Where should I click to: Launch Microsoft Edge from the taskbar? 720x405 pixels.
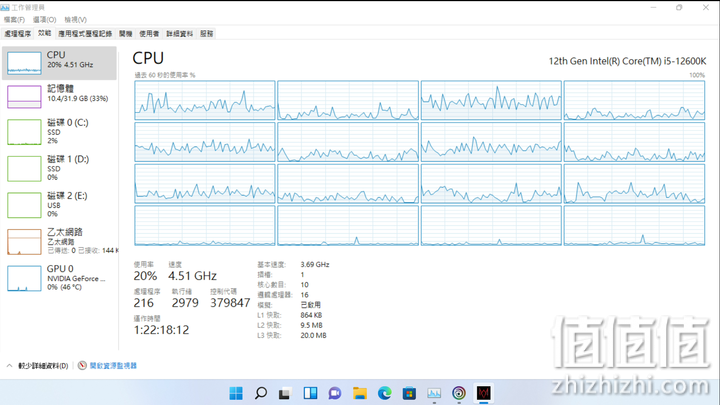tap(384, 393)
